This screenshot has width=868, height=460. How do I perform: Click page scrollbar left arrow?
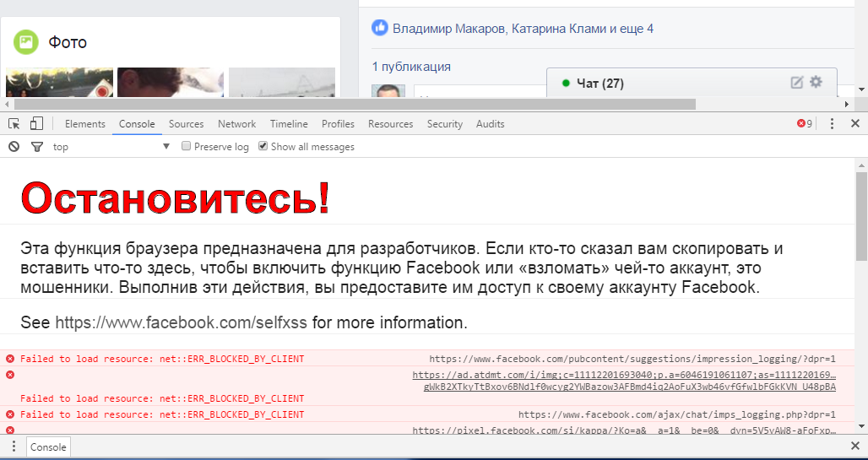click(x=6, y=104)
